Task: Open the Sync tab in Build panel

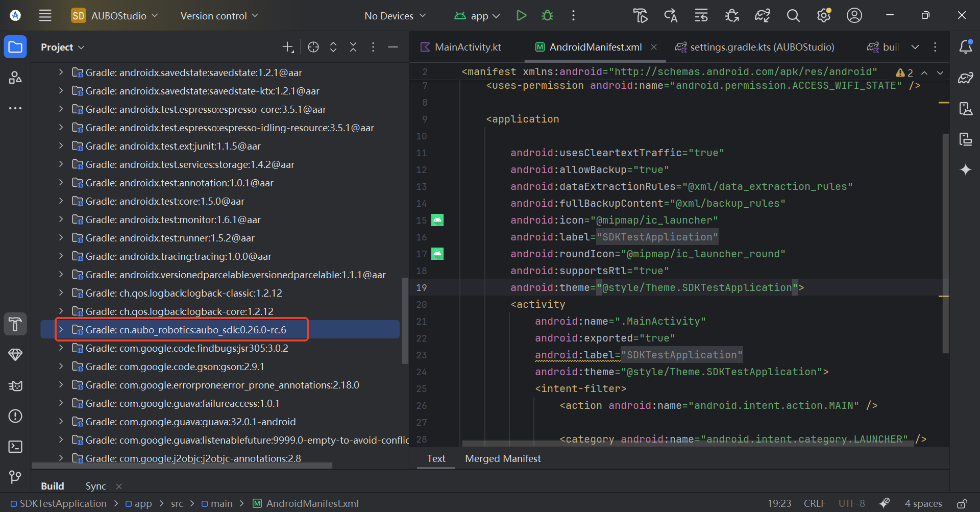Action: click(95, 486)
